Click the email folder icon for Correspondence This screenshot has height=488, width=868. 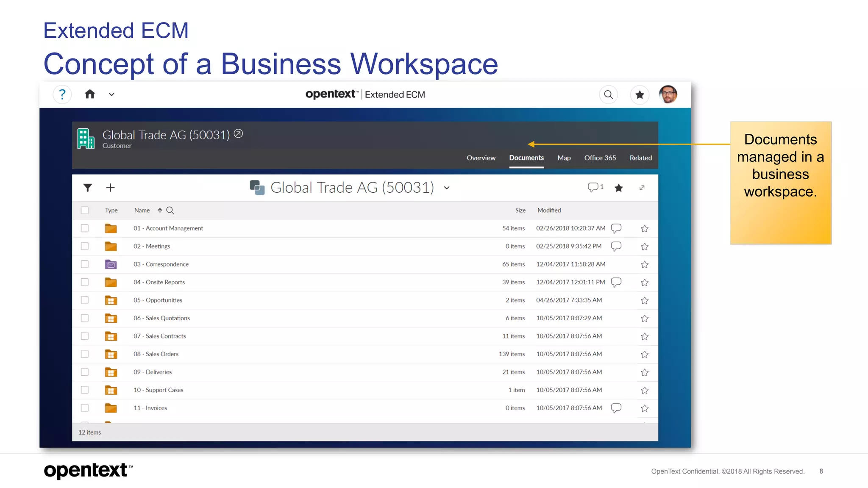click(111, 264)
